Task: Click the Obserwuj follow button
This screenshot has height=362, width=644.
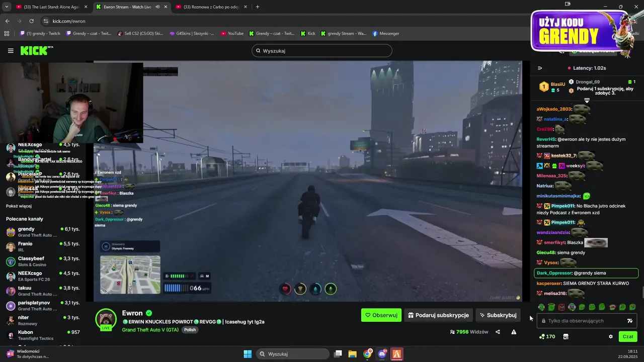Action: click(x=381, y=315)
